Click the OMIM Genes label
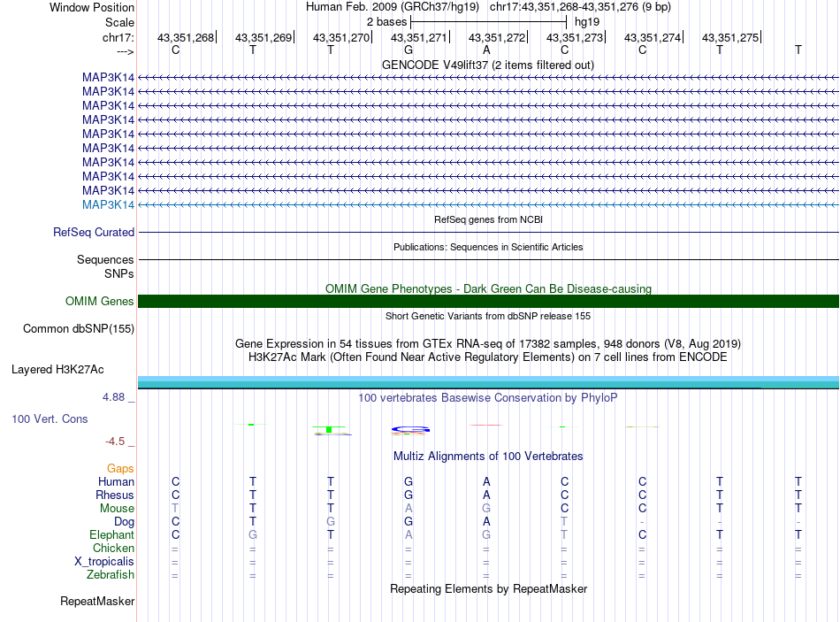The width and height of the screenshot is (840, 622). [99, 302]
